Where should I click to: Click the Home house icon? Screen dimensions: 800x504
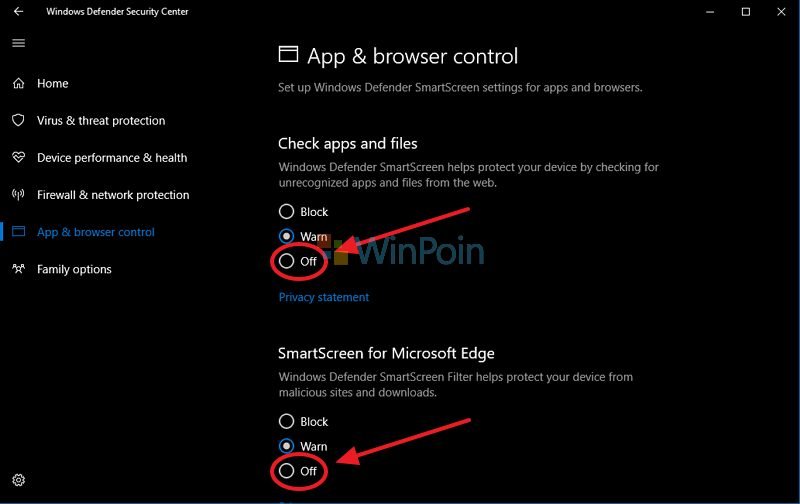click(x=18, y=84)
